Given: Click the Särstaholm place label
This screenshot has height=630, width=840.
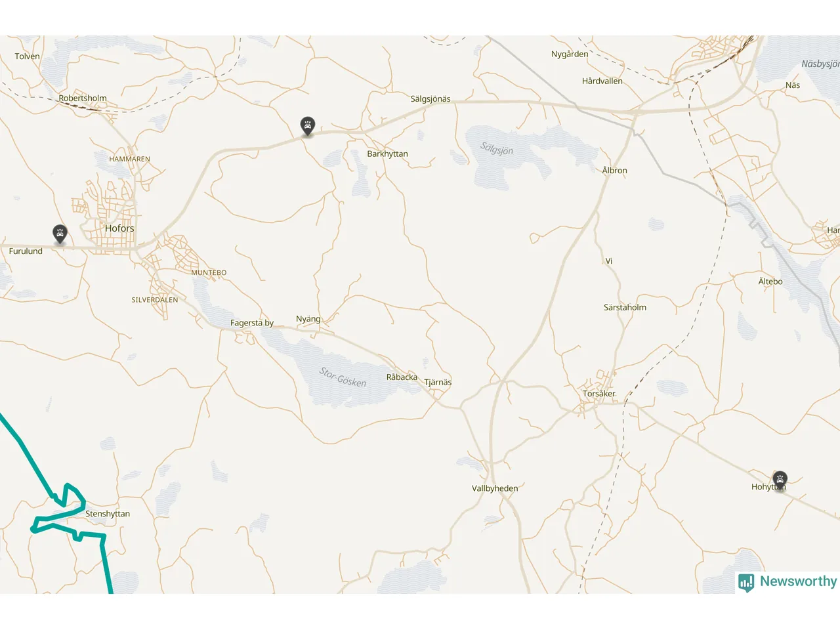Looking at the screenshot, I should [625, 307].
